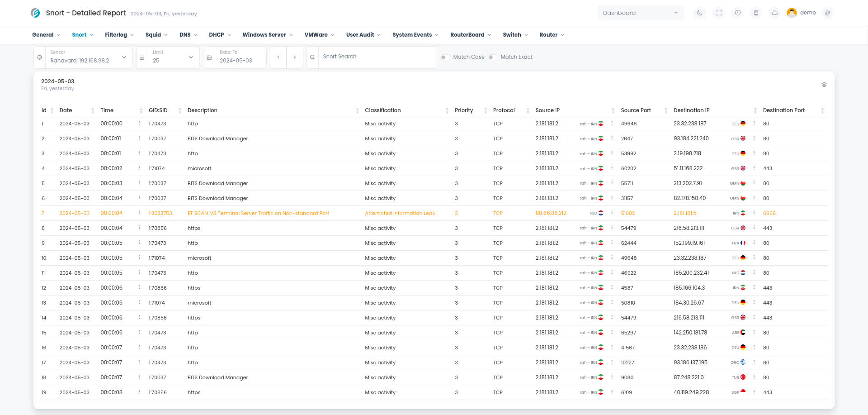Click the demo user avatar
The height and width of the screenshot is (415, 868).
792,13
